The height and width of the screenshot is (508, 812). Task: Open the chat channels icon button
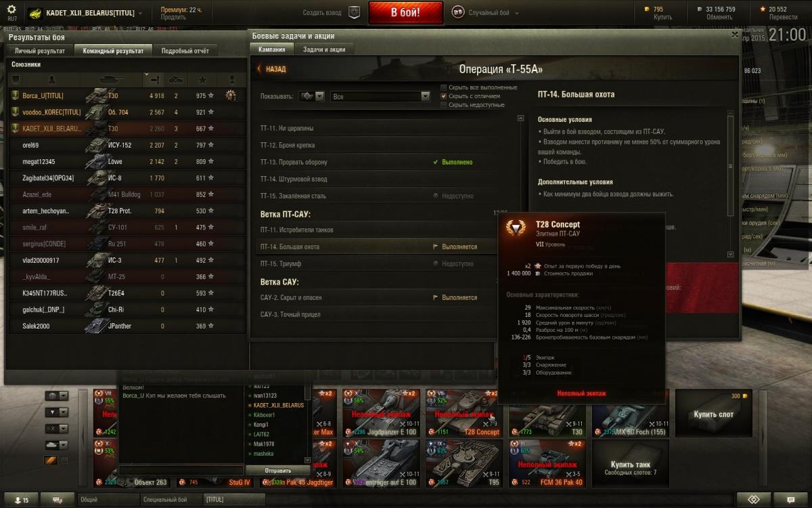point(58,500)
